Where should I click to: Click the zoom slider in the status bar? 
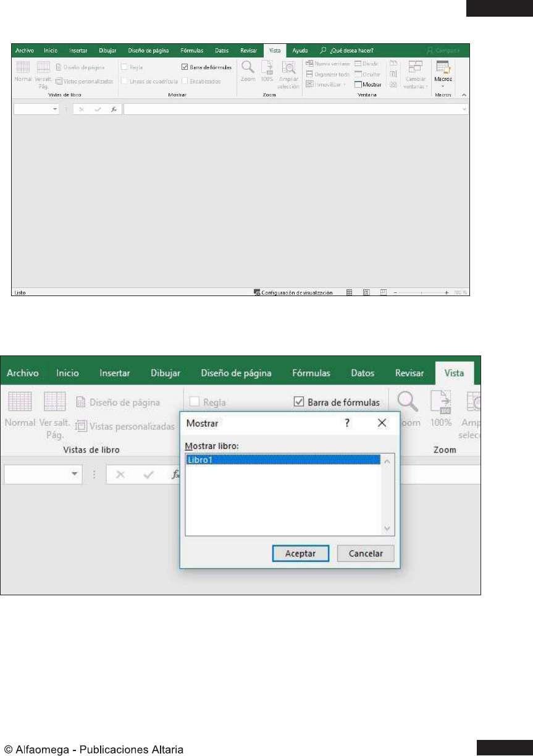pyautogui.click(x=421, y=292)
